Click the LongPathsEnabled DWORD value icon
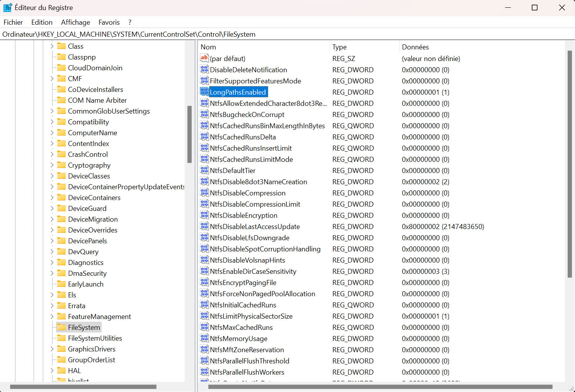 204,92
